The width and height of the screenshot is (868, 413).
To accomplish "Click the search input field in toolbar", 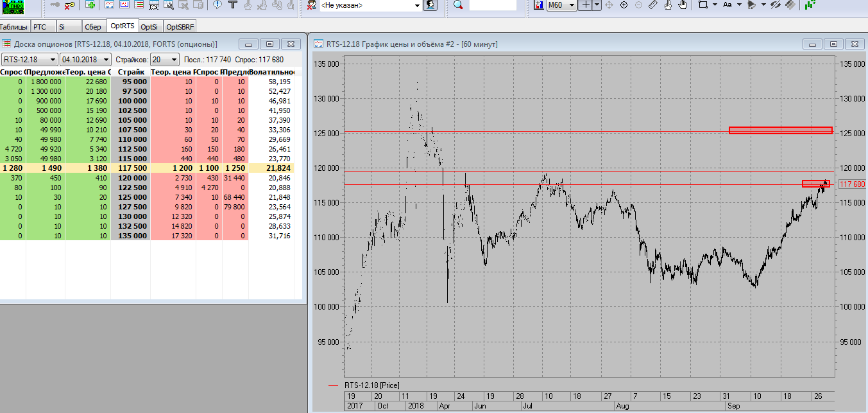I will click(x=493, y=4).
